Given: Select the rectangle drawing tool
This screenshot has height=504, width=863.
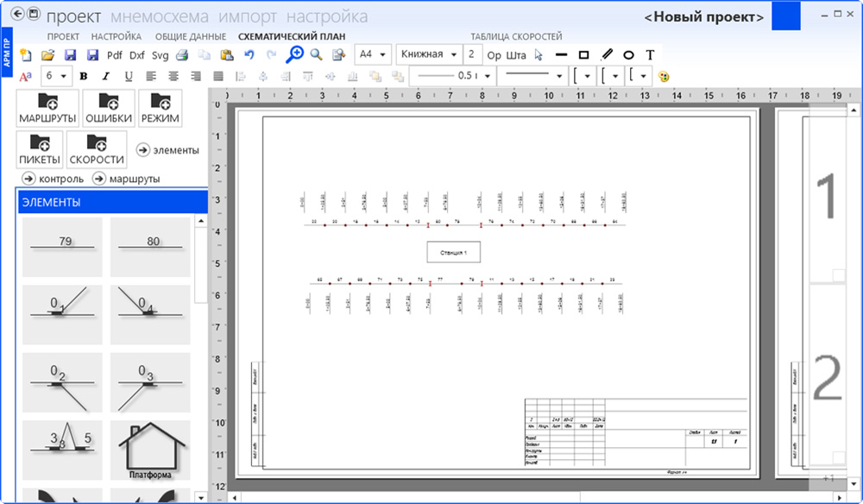Looking at the screenshot, I should [x=584, y=55].
